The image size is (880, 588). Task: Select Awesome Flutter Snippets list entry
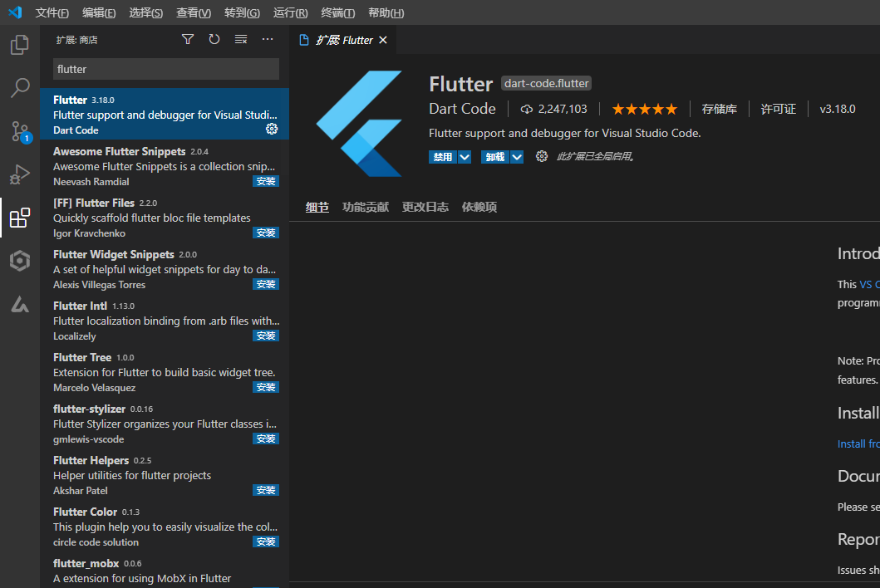click(x=165, y=165)
